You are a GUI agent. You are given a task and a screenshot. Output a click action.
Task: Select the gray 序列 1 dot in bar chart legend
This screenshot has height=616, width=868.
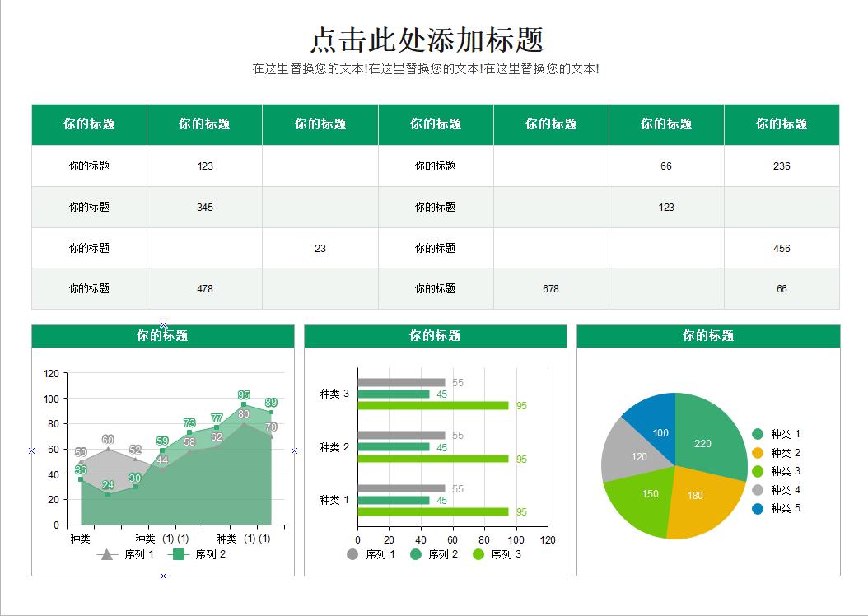coord(352,553)
